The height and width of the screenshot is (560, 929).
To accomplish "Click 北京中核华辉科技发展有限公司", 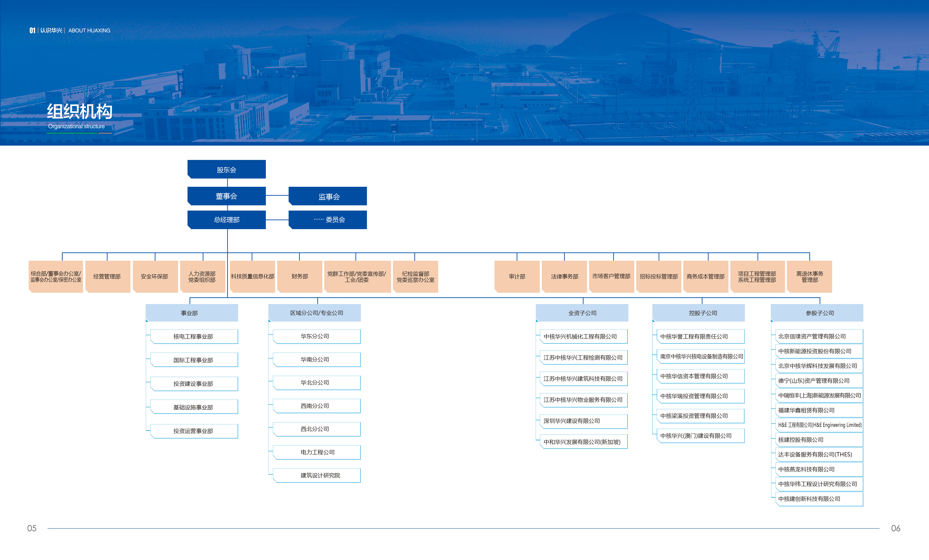I will pos(819,366).
